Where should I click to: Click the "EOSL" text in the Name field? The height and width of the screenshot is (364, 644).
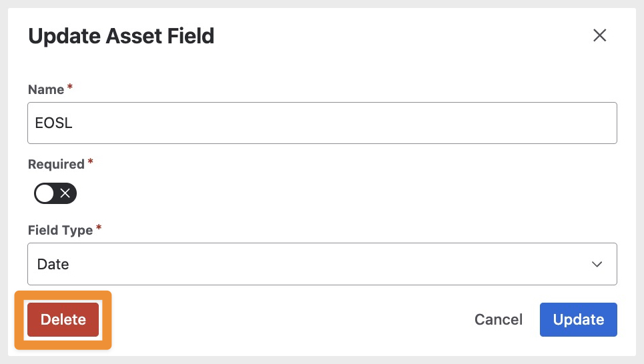pos(53,123)
